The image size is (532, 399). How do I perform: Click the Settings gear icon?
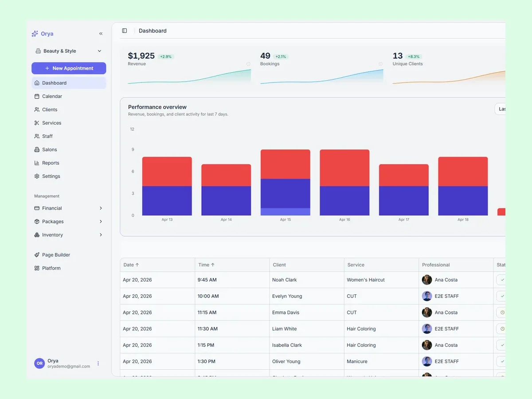click(37, 176)
